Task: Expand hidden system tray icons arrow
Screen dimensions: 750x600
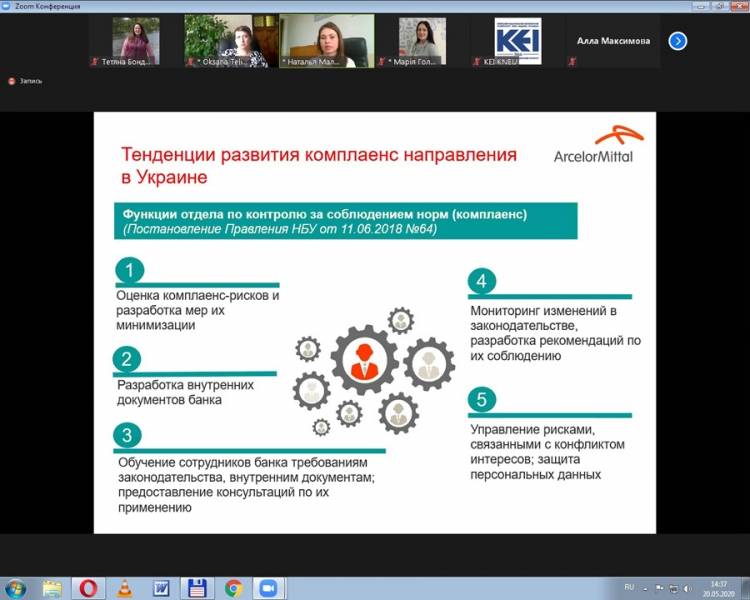Action: click(x=648, y=587)
